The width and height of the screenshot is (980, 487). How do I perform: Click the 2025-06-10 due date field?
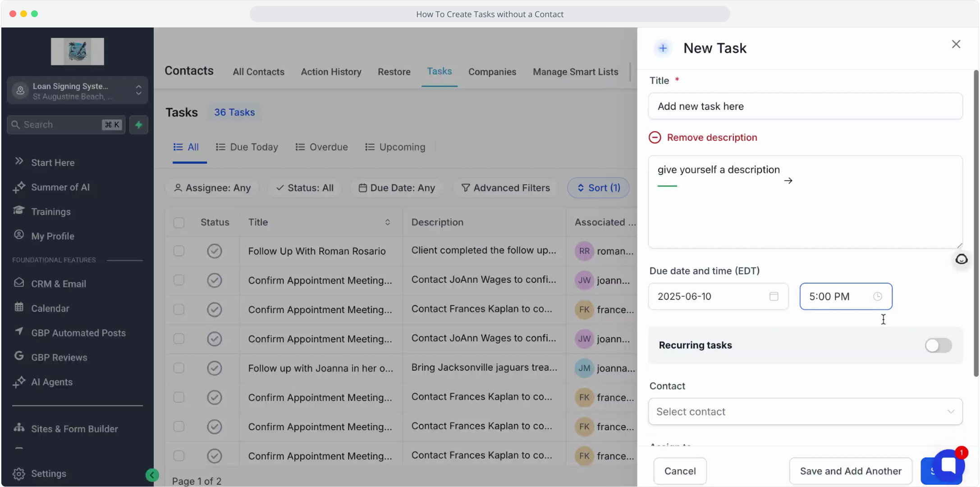coord(719,297)
